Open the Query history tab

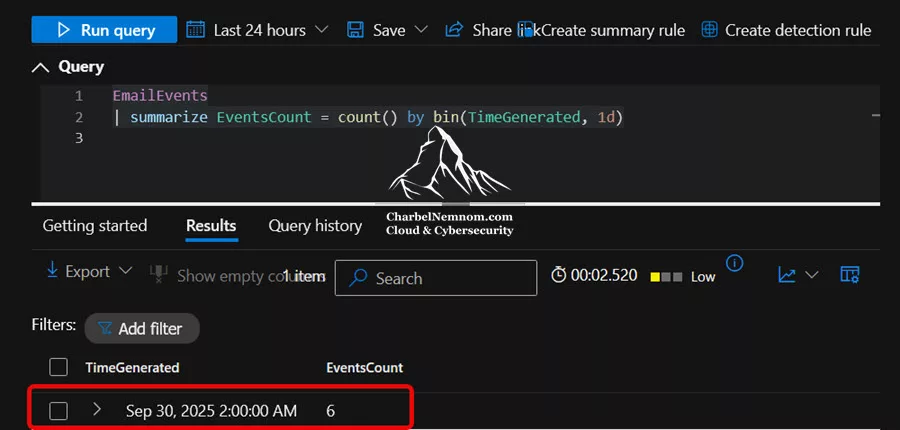pyautogui.click(x=315, y=226)
